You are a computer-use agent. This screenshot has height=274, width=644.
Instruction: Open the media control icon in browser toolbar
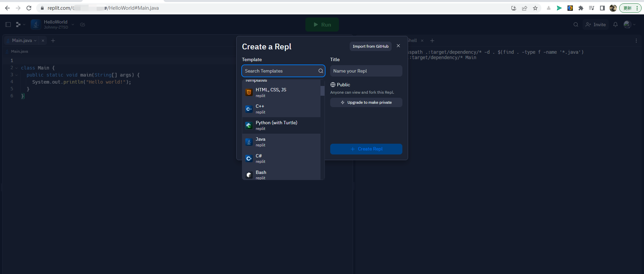592,8
